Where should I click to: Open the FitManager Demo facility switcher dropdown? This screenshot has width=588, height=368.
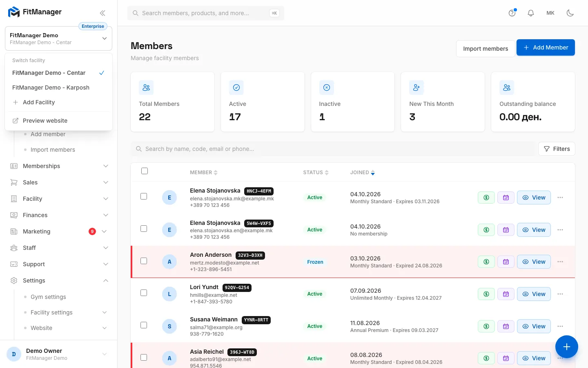58,38
